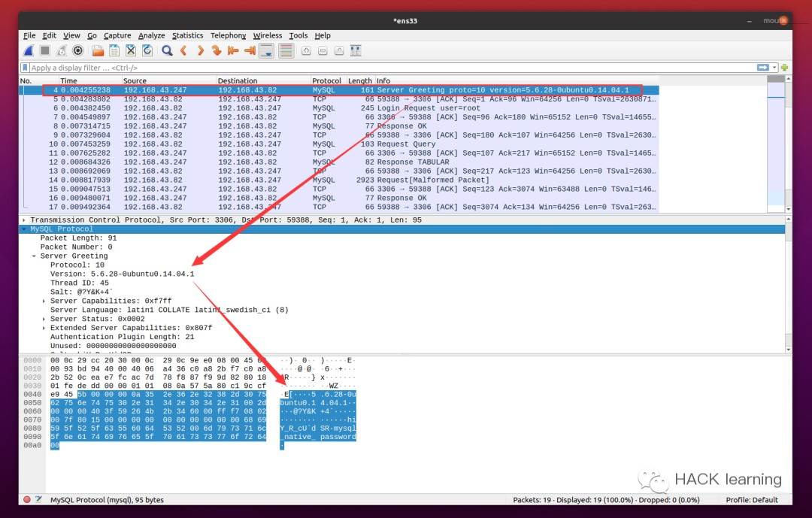
Task: Sort packets by the Source column header
Action: pyautogui.click(x=169, y=80)
